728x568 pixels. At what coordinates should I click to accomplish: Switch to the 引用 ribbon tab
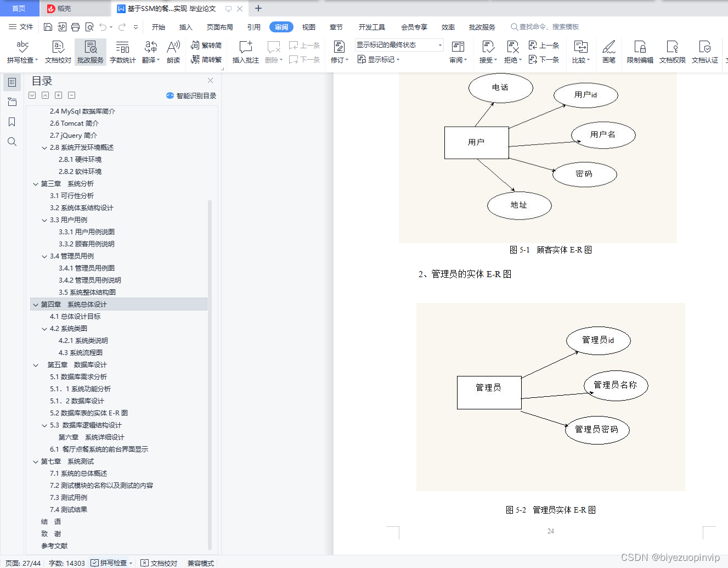pyautogui.click(x=254, y=27)
